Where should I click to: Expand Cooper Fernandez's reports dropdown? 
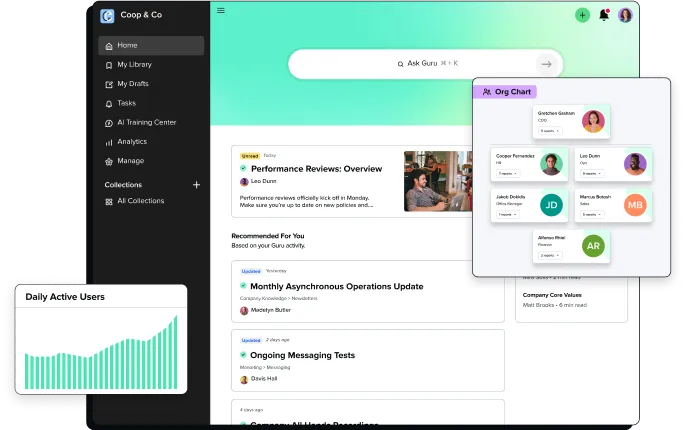(x=508, y=173)
